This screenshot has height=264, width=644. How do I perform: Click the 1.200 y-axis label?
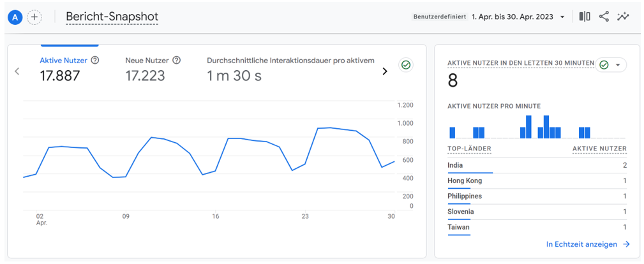click(405, 105)
